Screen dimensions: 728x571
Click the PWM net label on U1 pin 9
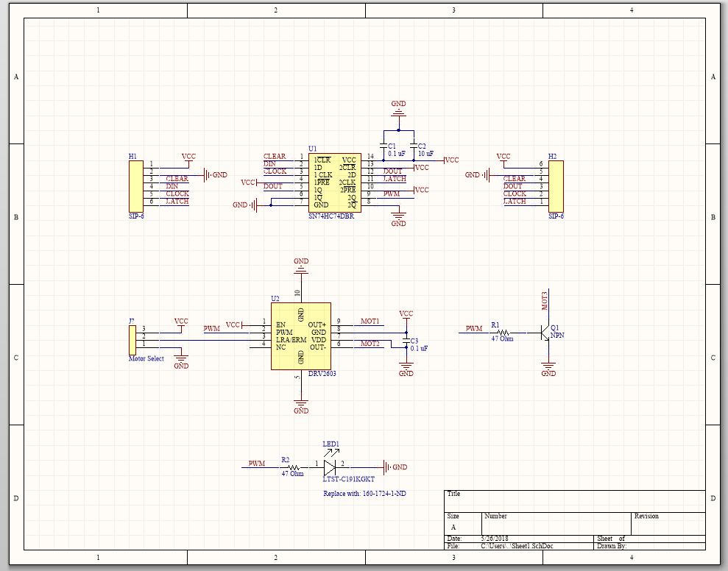[x=392, y=194]
